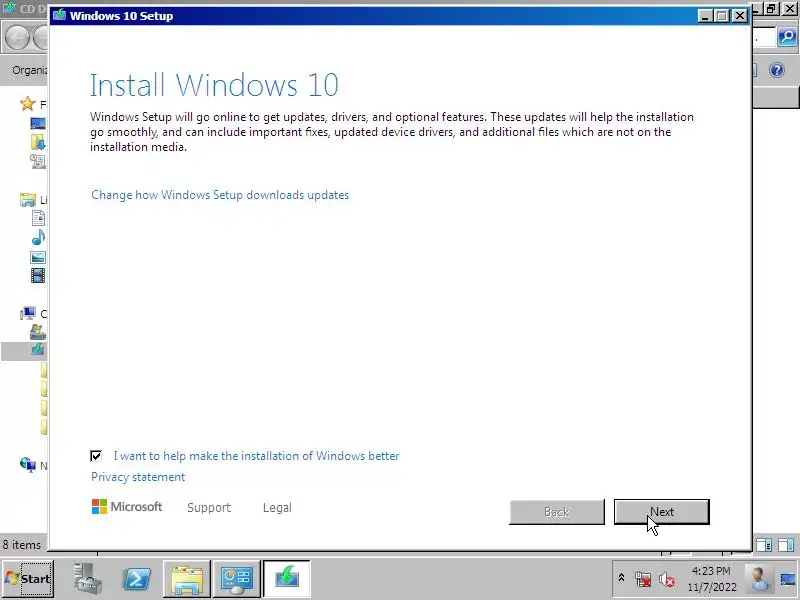The height and width of the screenshot is (600, 800).
Task: Open Explorer help question mark icon
Action: (777, 70)
